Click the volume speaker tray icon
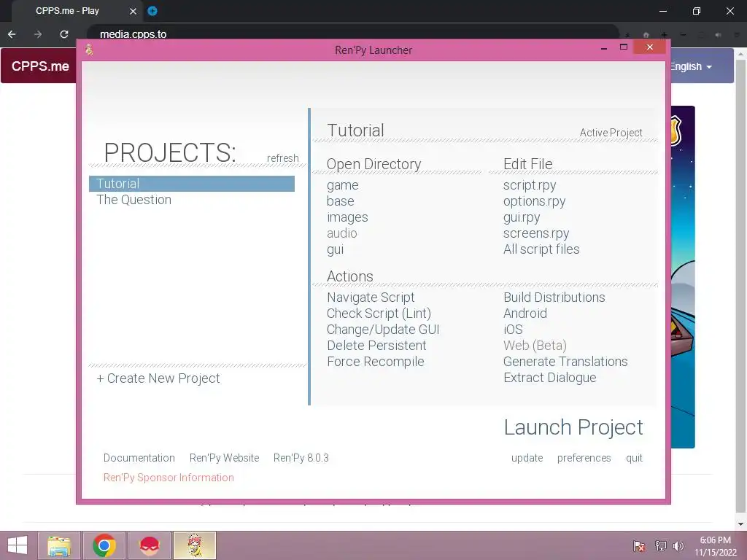747x560 pixels. click(x=678, y=545)
